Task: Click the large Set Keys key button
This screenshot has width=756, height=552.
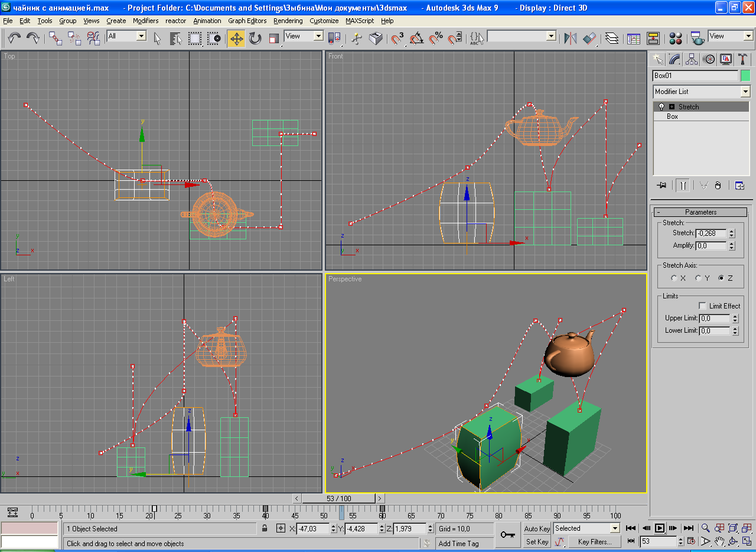Action: (x=507, y=535)
